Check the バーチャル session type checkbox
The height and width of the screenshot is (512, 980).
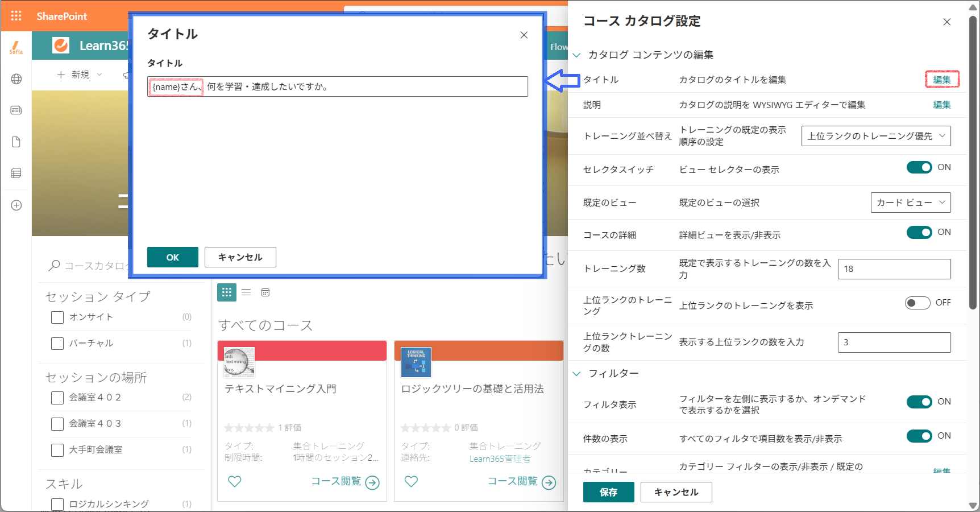pyautogui.click(x=57, y=343)
